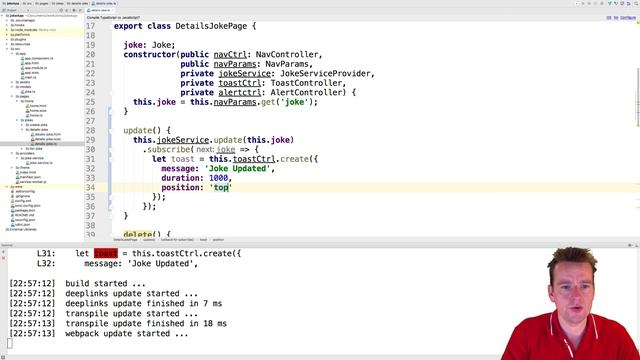The width and height of the screenshot is (640, 360).
Task: Click the terminal input cursor line
Action: pos(10,343)
